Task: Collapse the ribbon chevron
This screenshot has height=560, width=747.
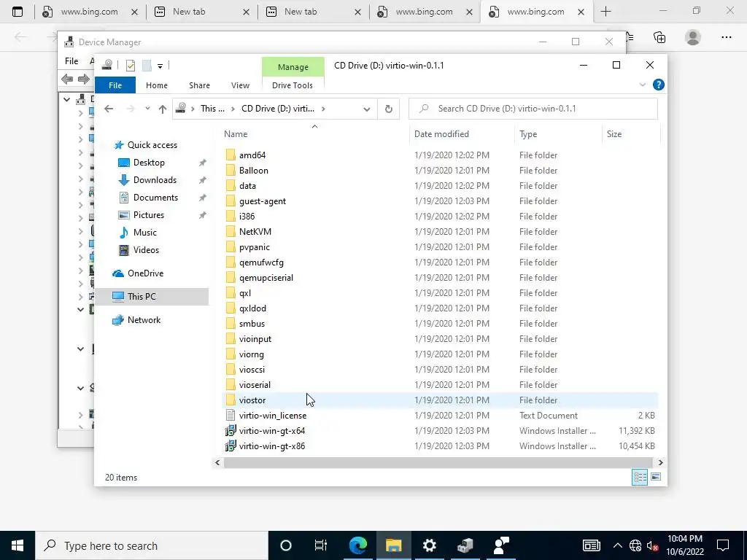Action: click(642, 85)
